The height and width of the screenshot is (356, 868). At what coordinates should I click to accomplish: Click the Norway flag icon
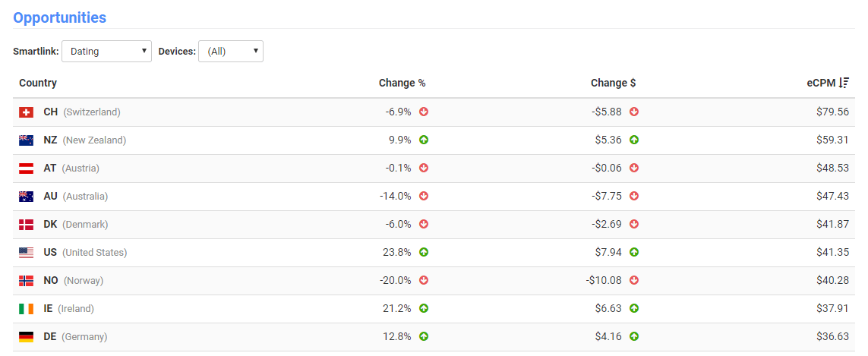[x=26, y=281]
